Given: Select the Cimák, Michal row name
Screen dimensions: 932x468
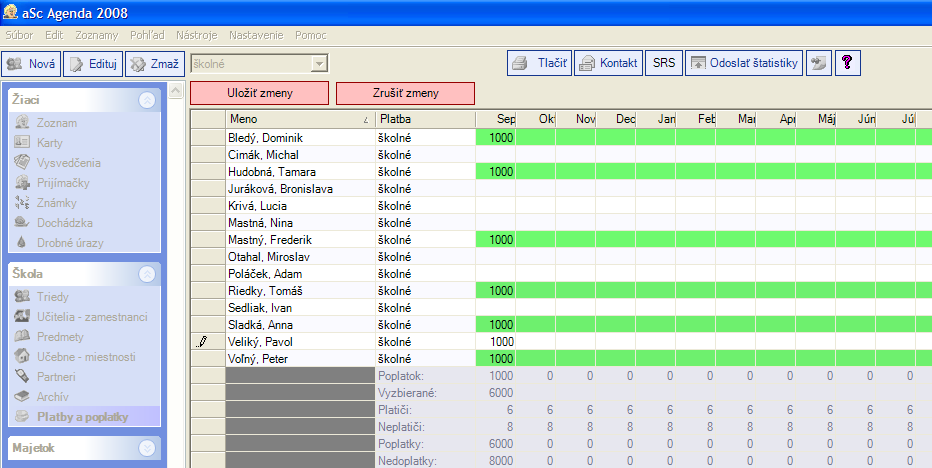Looking at the screenshot, I should point(263,155).
